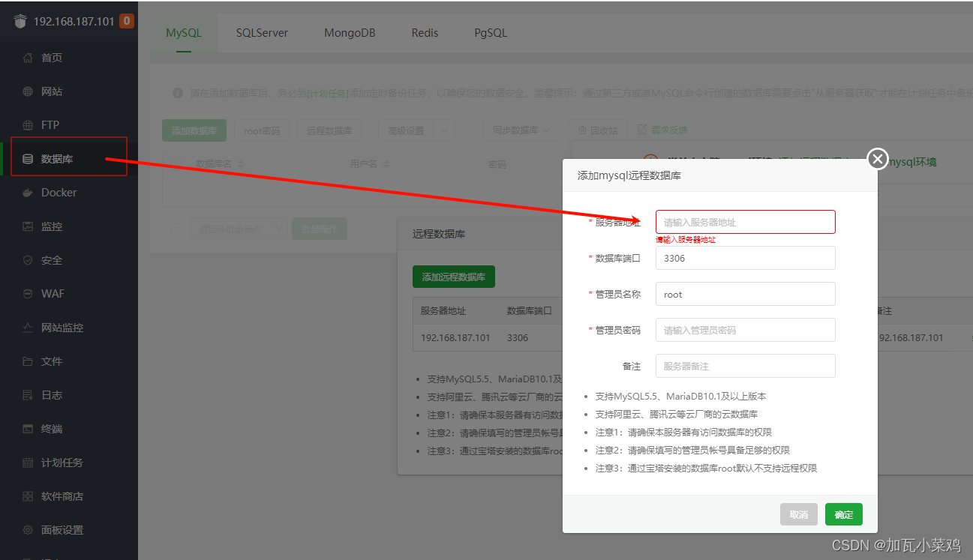
Task: Focus the 服务器地址 input field
Action: tap(746, 222)
